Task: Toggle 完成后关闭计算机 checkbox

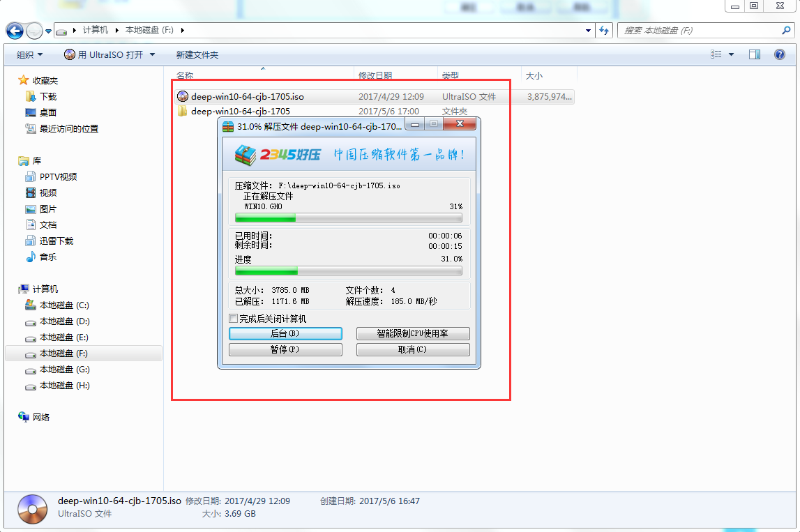Action: click(234, 318)
